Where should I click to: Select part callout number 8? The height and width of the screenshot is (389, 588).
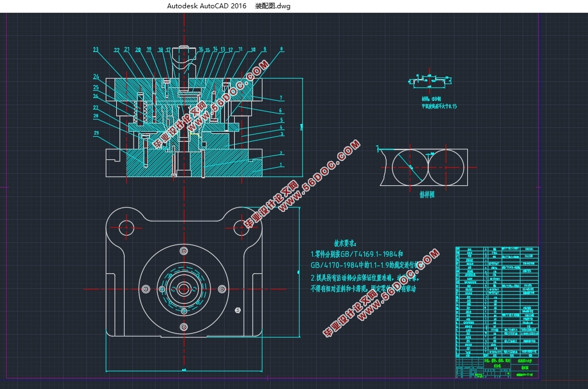click(281, 49)
